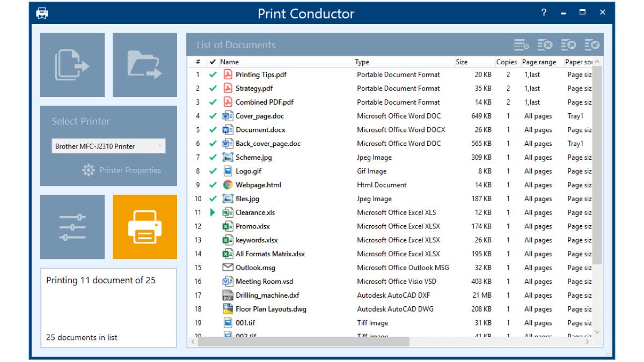Toggle the check-all header checkmark column
The image size is (644, 362).
[213, 62]
